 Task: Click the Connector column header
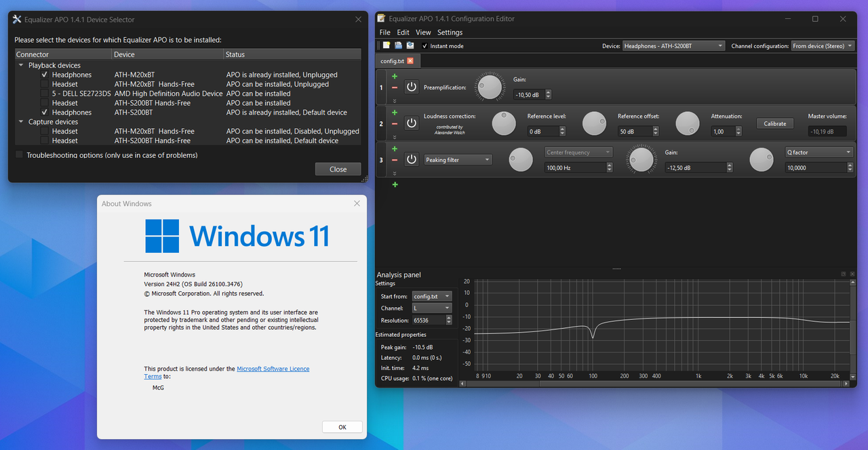(63, 54)
